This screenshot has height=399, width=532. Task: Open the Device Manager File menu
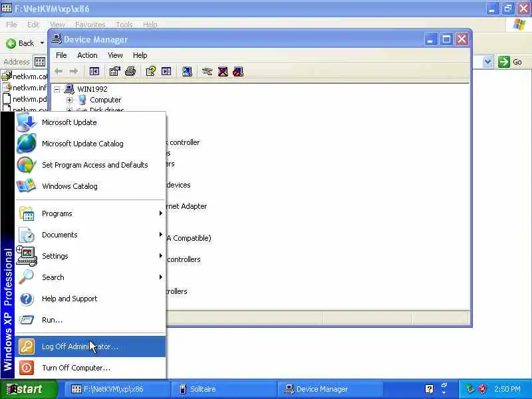[61, 55]
